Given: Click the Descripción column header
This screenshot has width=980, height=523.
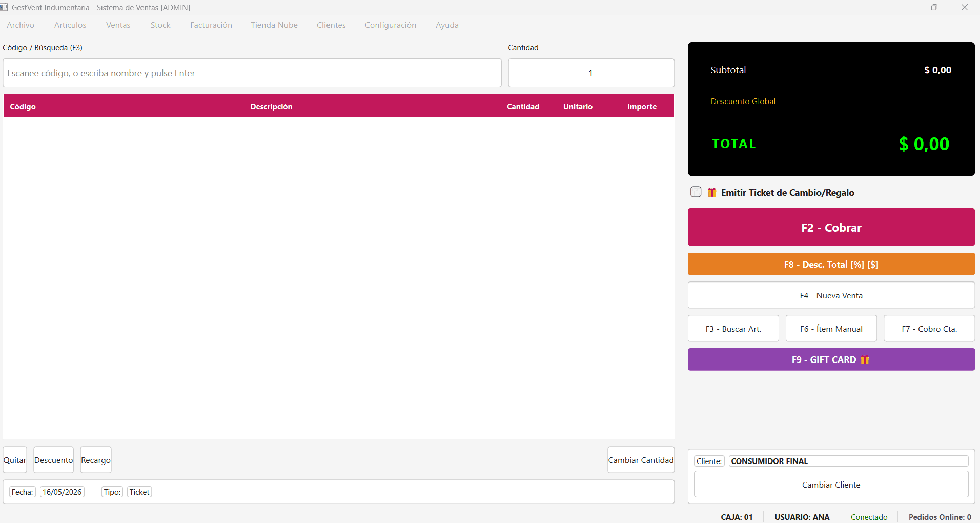Looking at the screenshot, I should (271, 106).
